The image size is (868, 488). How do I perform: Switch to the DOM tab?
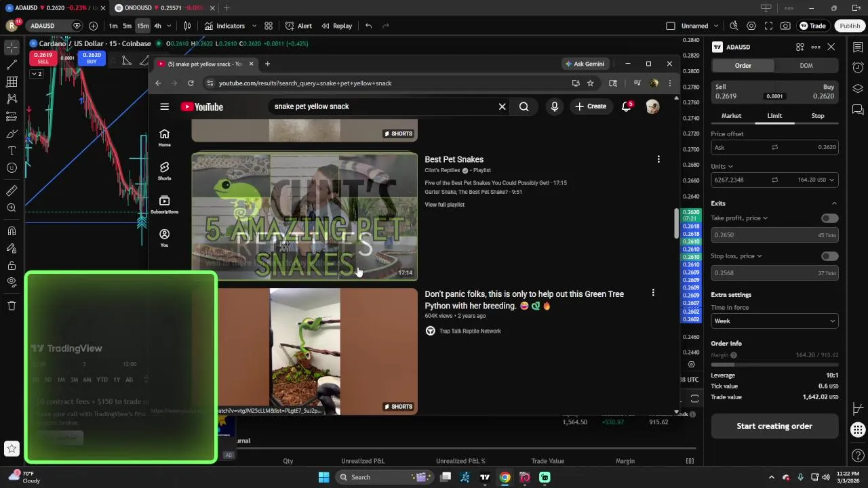[806, 66]
